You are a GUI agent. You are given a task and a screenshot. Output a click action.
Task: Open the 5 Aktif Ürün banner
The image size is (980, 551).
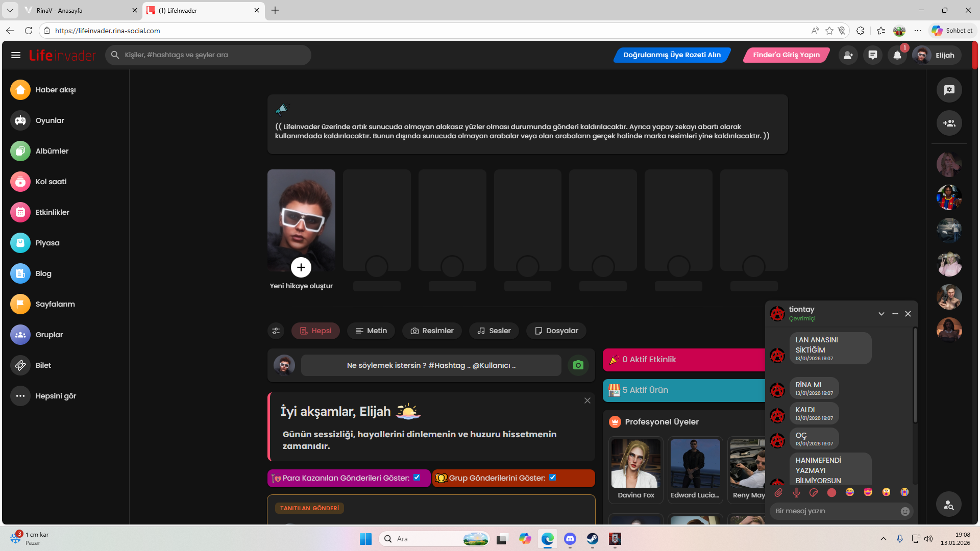click(684, 390)
